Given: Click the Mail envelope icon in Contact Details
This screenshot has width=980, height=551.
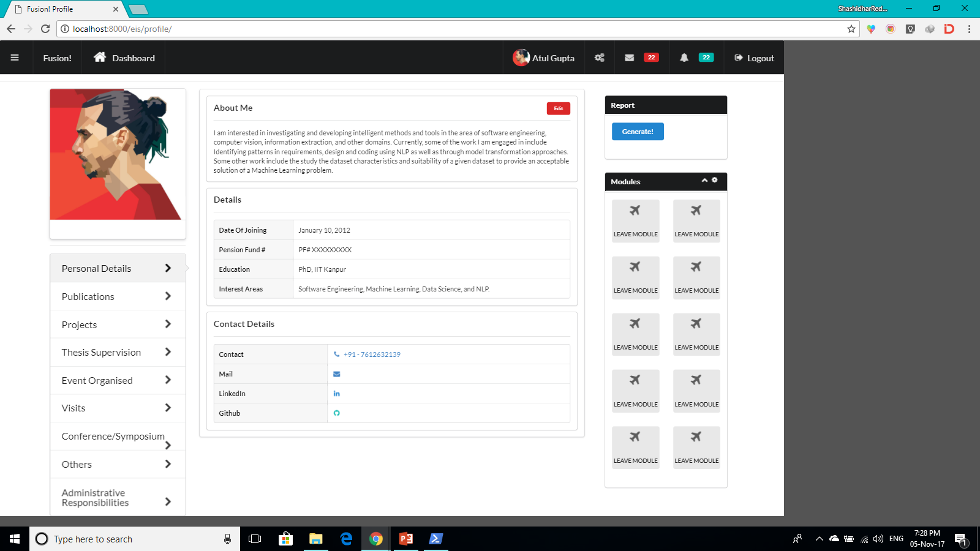Looking at the screenshot, I should [336, 374].
